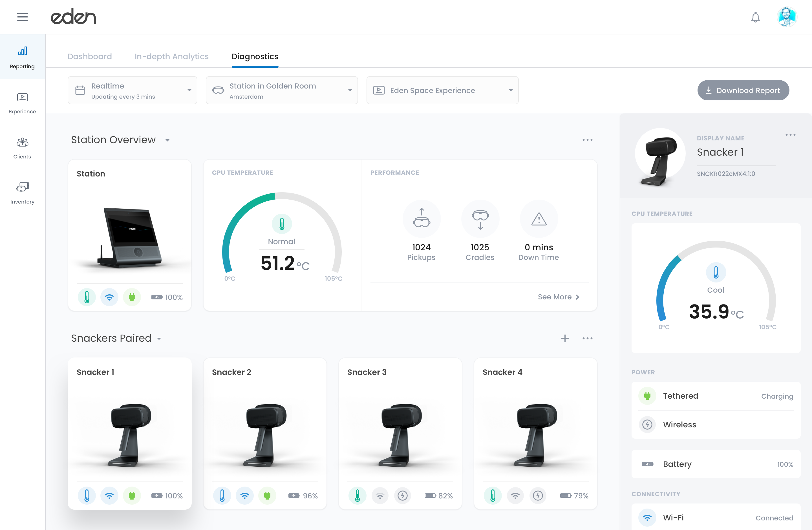Open Station in Golden Room dropdown
812x530 pixels.
(282, 90)
